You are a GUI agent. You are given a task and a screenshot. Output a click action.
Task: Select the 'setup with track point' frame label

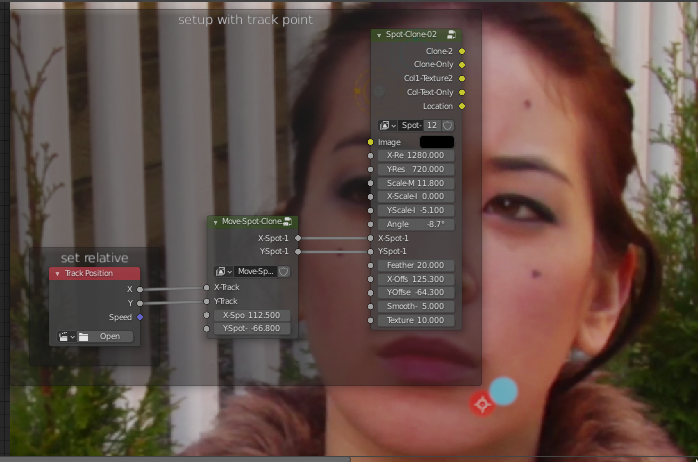(245, 20)
